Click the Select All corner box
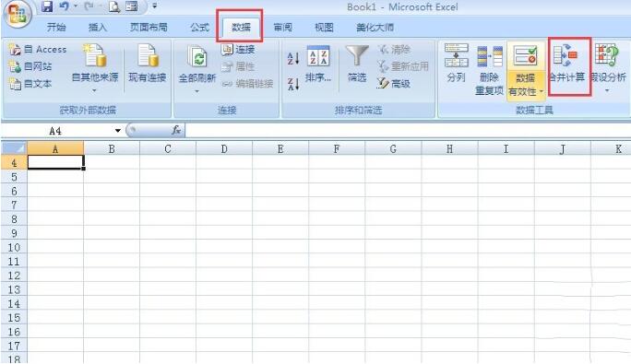Viewport: 631px width, 364px height. pos(14,148)
